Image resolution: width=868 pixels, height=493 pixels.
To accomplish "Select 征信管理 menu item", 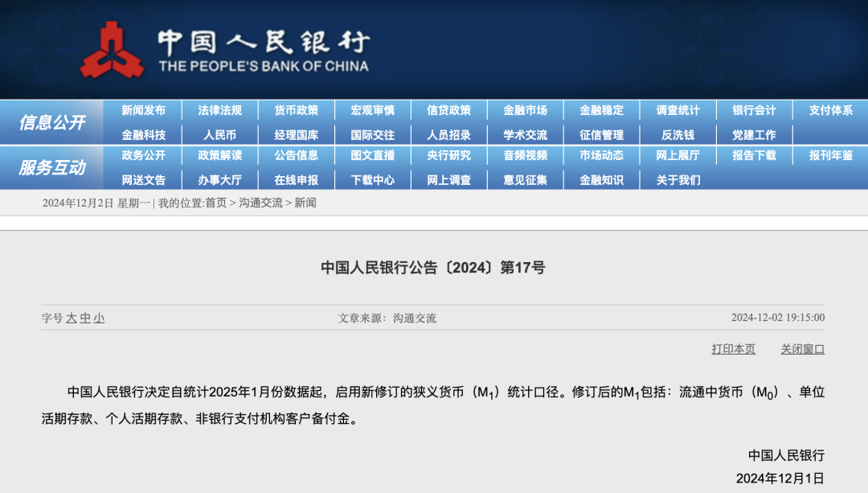I will pos(602,134).
